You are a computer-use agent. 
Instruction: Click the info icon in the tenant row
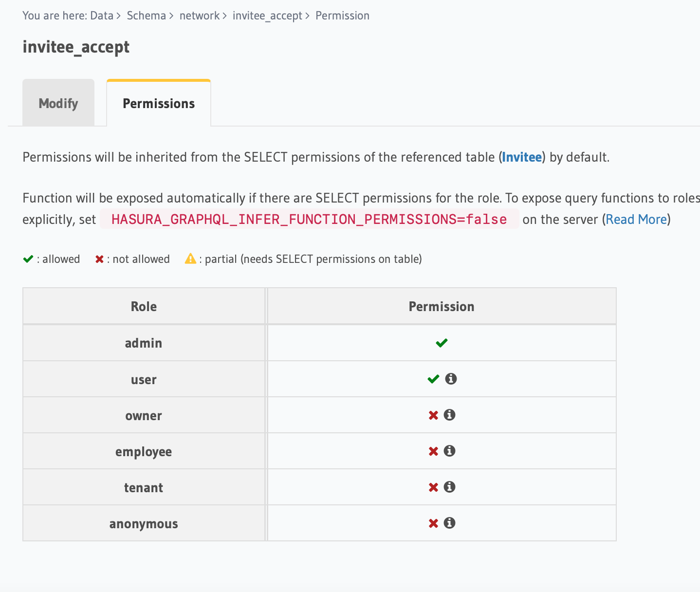449,487
